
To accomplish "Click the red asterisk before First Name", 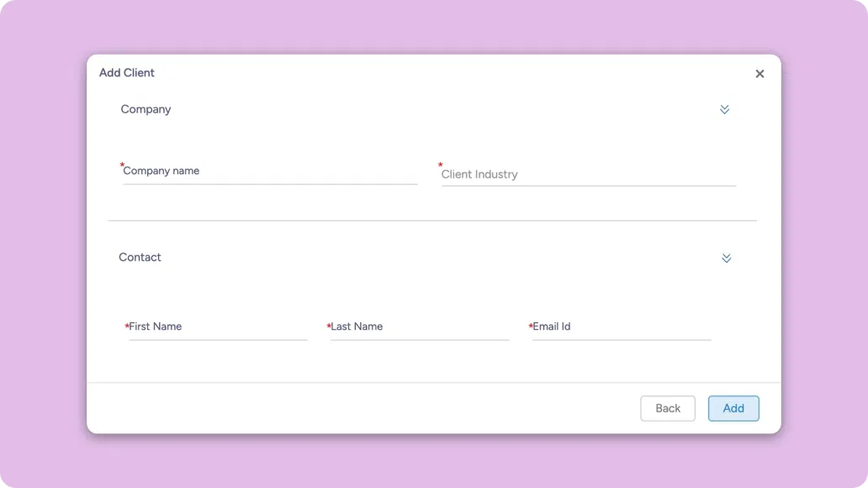I will coord(127,327).
